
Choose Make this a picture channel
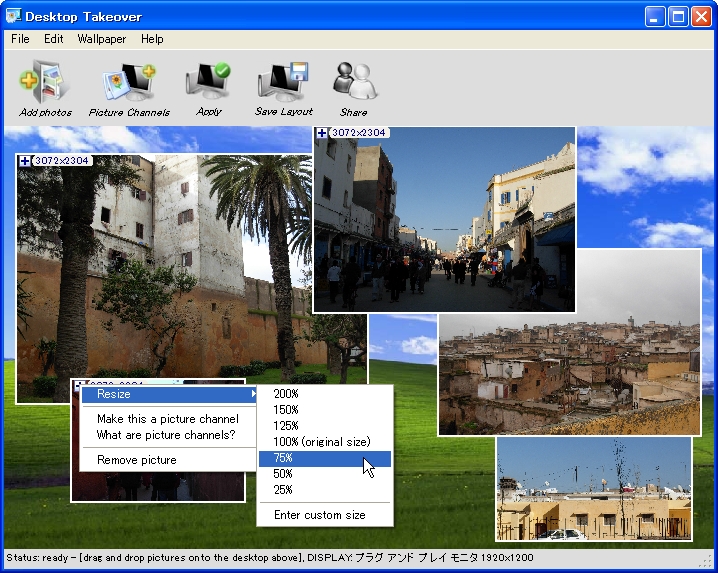point(168,419)
